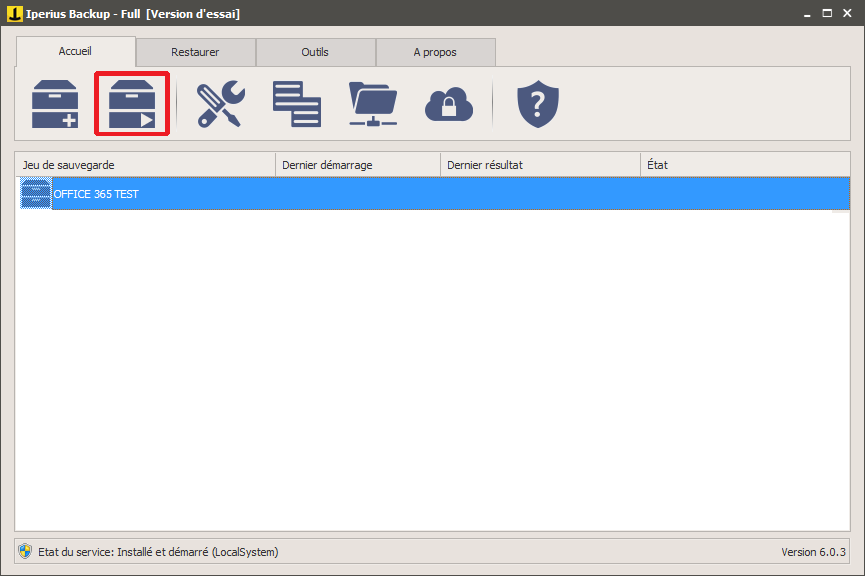Click the Version 6.0.3 label
This screenshot has width=865, height=576.
[x=813, y=552]
